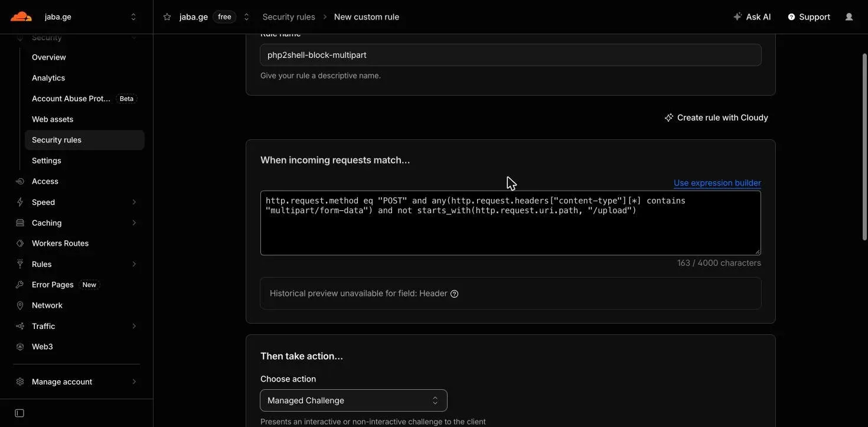
Task: Click the New custom rule breadcrumb
Action: coord(367,17)
